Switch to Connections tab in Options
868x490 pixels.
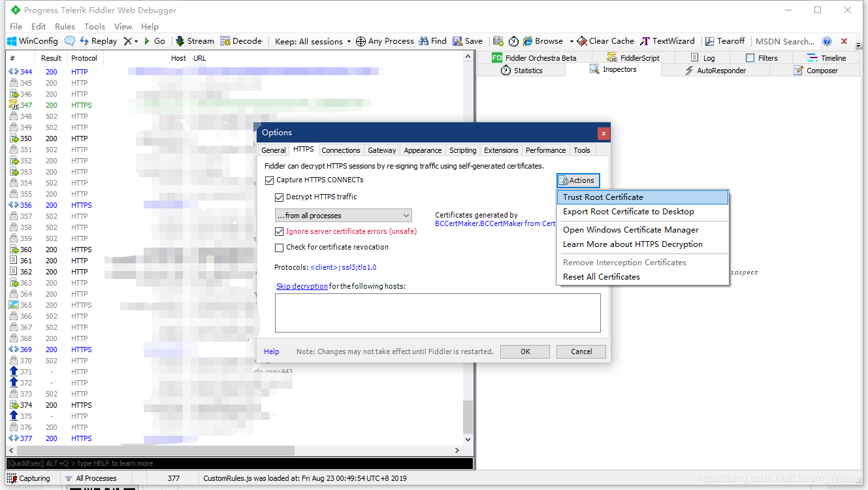click(341, 150)
